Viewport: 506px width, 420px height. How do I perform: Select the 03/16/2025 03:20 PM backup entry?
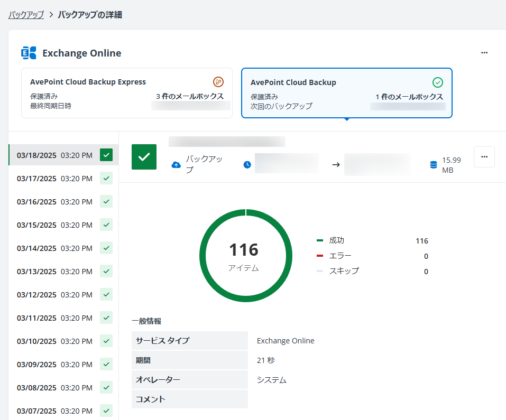click(x=63, y=201)
